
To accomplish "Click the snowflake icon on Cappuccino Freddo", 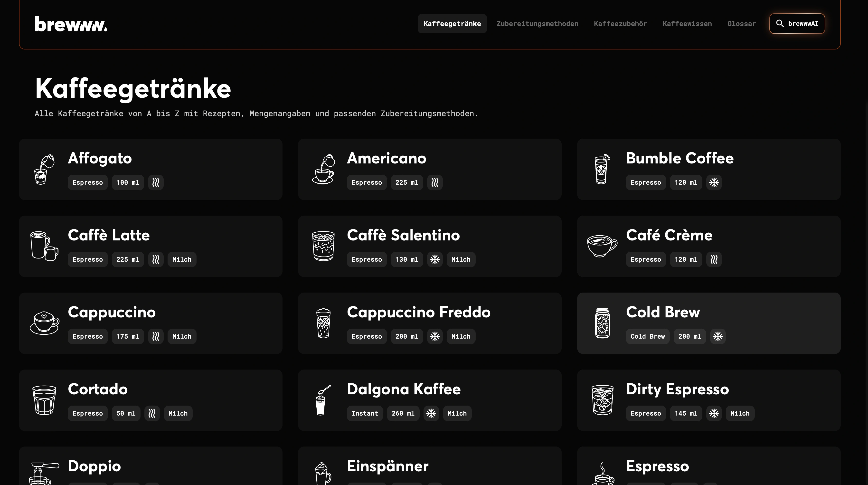I will click(435, 336).
